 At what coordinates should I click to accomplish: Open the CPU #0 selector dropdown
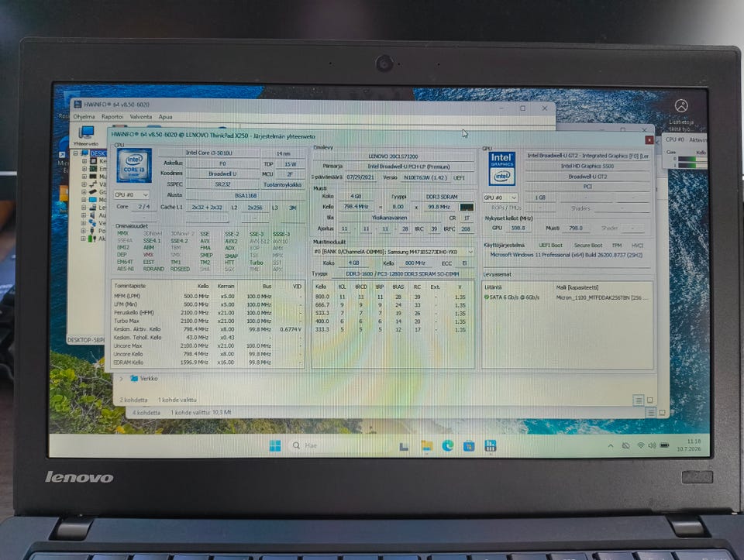click(132, 194)
